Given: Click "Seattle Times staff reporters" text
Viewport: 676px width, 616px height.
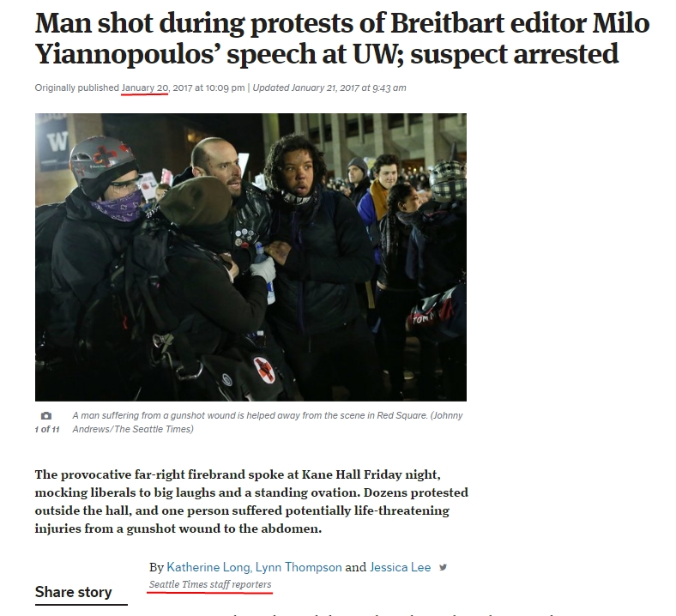Looking at the screenshot, I should (x=210, y=584).
